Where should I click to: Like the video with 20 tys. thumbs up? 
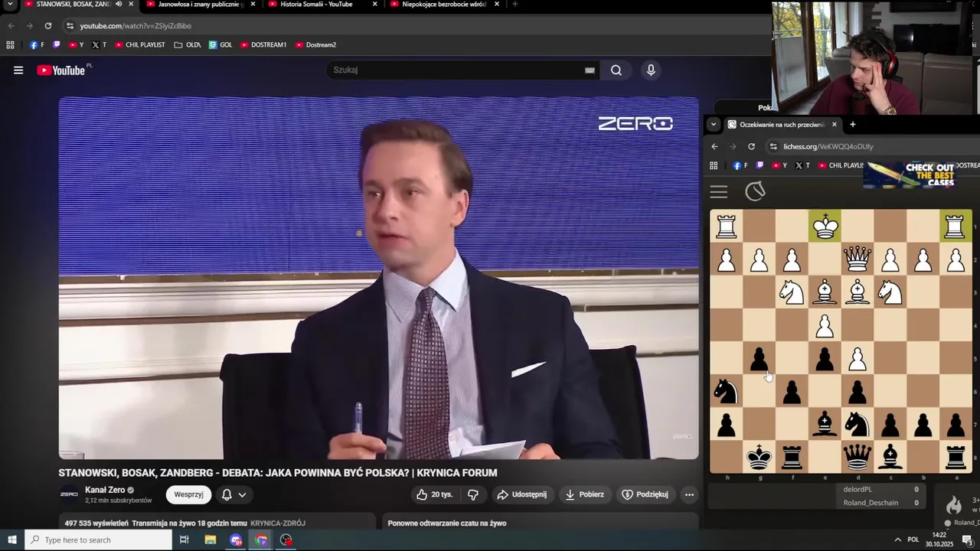click(434, 494)
